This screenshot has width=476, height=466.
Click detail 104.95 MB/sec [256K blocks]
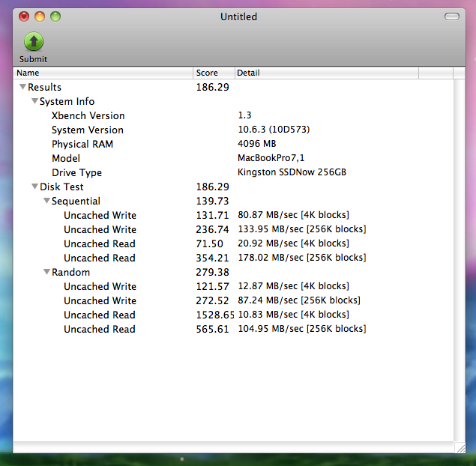tap(302, 329)
